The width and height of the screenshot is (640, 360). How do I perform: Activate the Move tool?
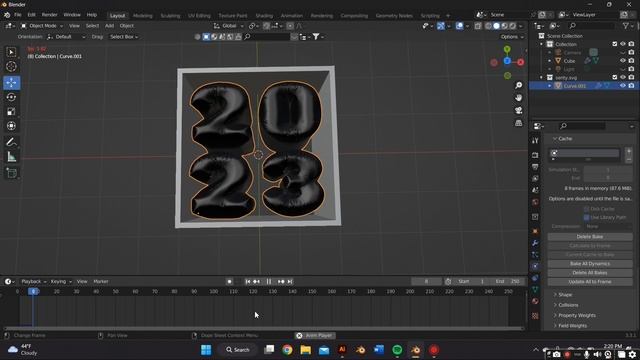(x=11, y=82)
